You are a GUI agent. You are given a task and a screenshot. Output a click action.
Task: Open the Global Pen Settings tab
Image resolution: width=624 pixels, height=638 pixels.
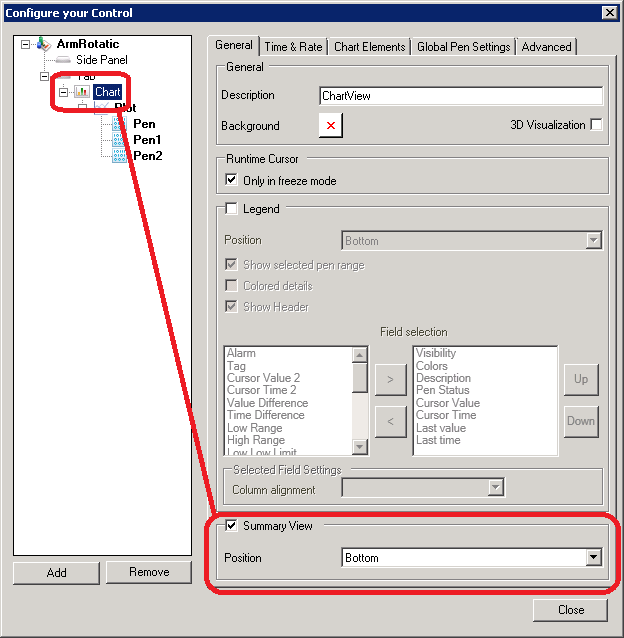point(463,47)
